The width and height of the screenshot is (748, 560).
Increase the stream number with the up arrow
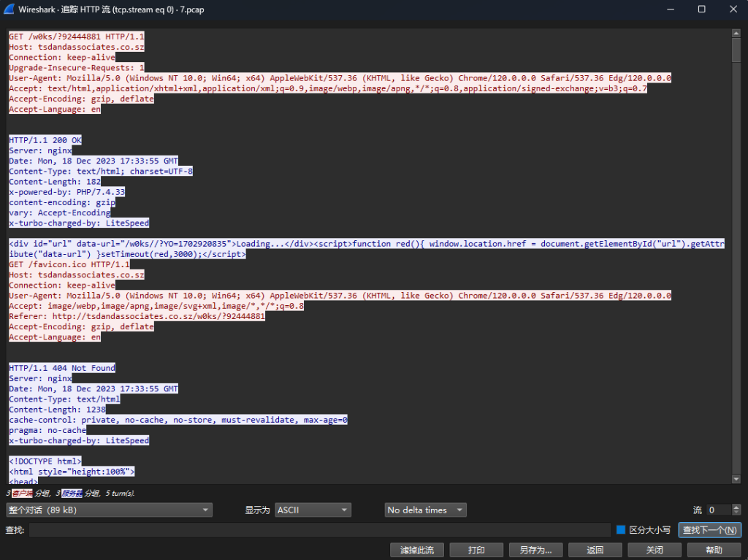736,507
